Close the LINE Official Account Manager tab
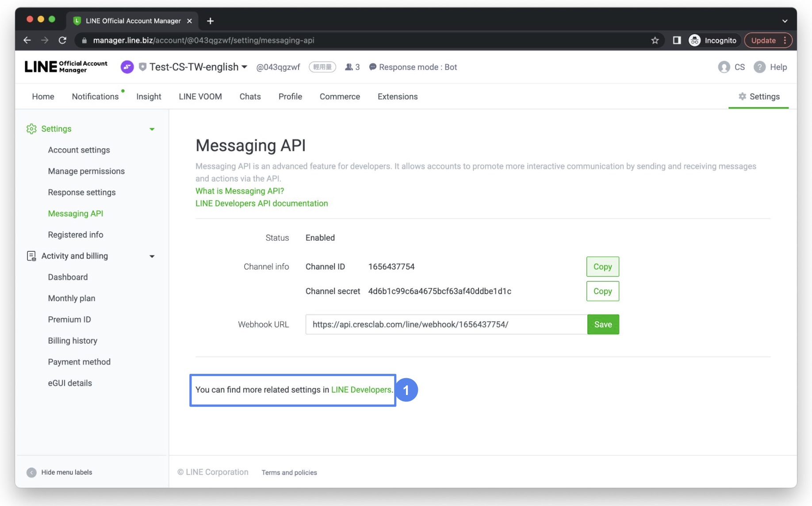Screen dimensions: 812x506 pos(189,21)
